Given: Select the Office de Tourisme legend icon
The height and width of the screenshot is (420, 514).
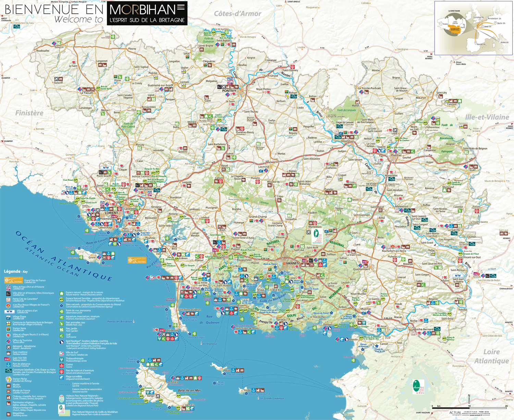Looking at the screenshot, I should pyautogui.click(x=9, y=341).
